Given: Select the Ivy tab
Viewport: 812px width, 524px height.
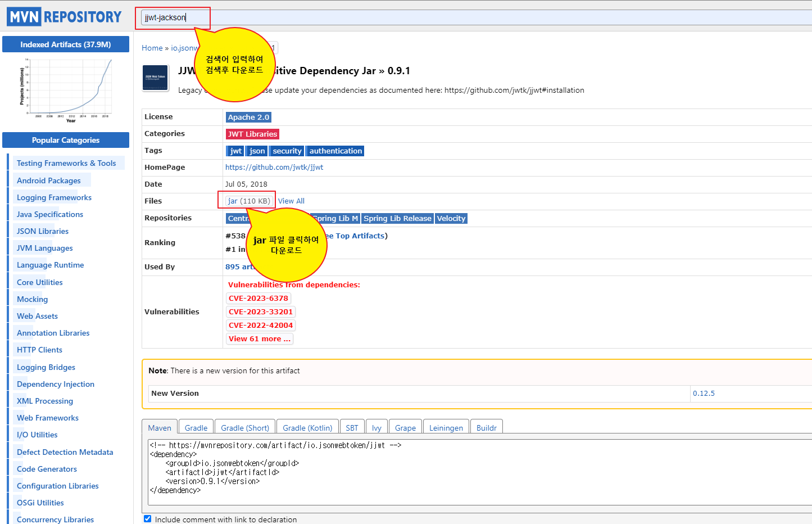Looking at the screenshot, I should [x=376, y=428].
